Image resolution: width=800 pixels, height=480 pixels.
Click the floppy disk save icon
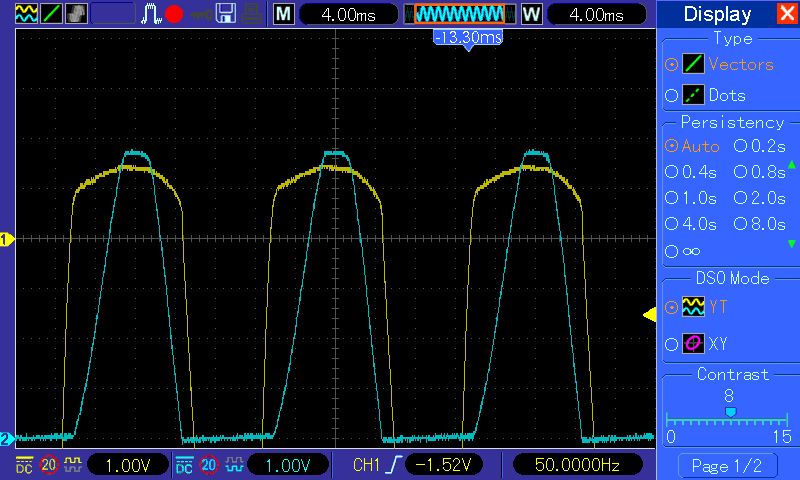[226, 14]
